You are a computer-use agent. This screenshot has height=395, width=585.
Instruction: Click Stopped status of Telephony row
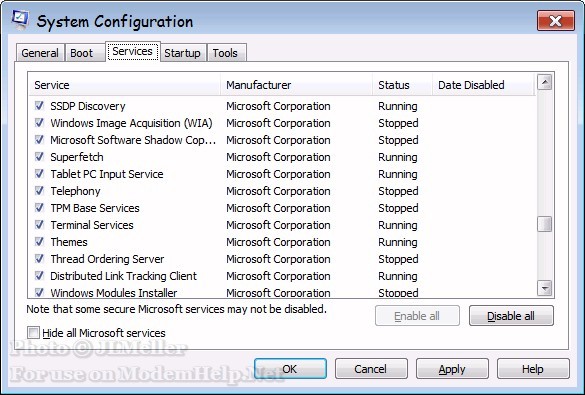pyautogui.click(x=398, y=191)
